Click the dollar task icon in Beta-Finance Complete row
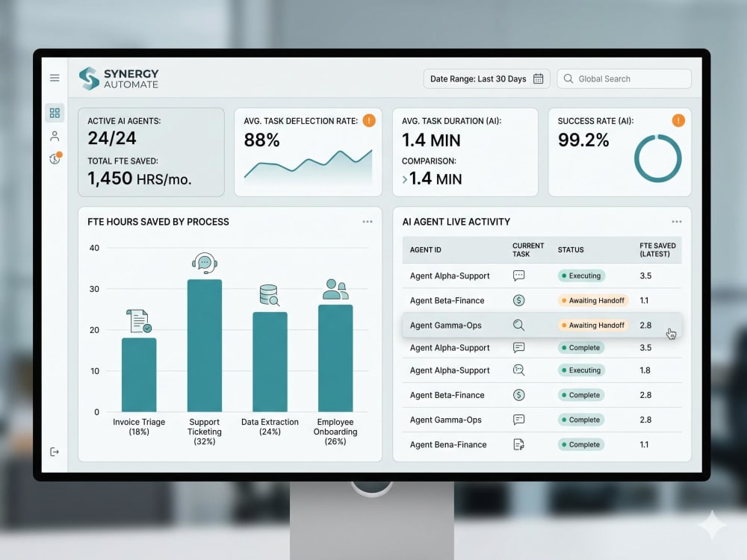Image resolution: width=747 pixels, height=560 pixels. pyautogui.click(x=519, y=395)
